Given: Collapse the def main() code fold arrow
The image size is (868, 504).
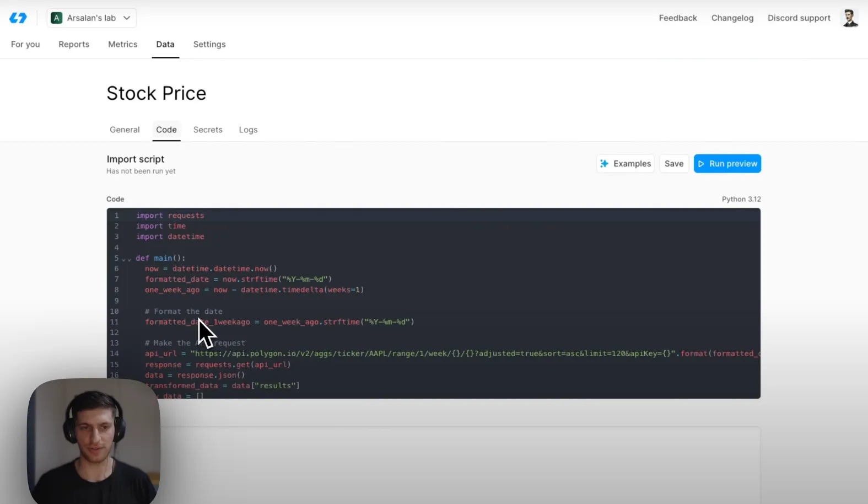Looking at the screenshot, I should point(127,259).
